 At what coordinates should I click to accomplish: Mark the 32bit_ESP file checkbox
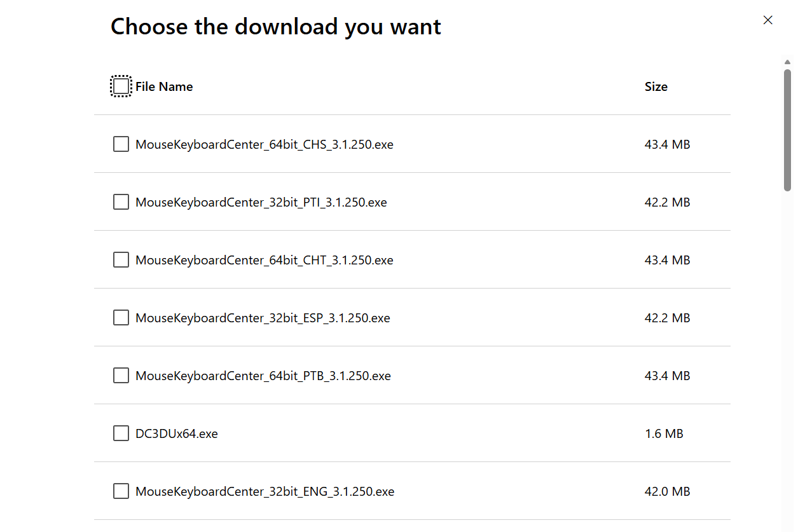(121, 318)
